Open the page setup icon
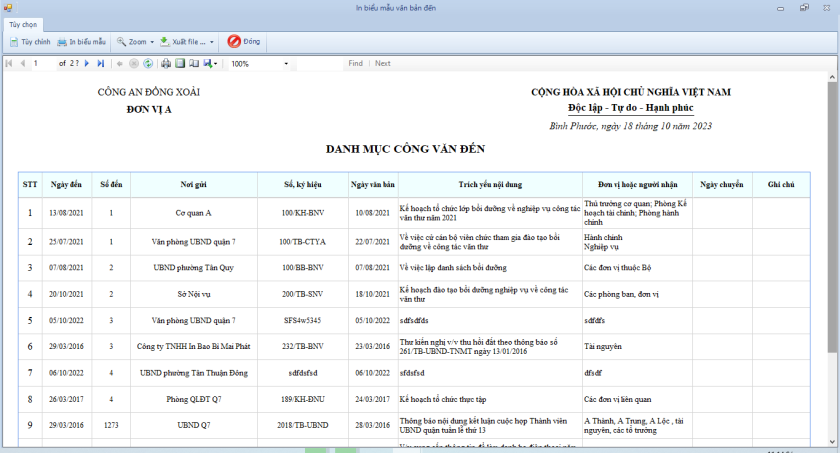The image size is (840, 453). tap(194, 64)
